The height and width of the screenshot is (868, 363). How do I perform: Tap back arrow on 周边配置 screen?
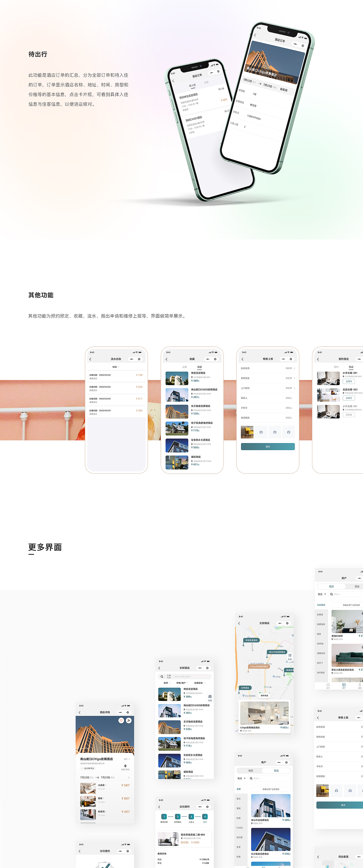click(x=318, y=857)
